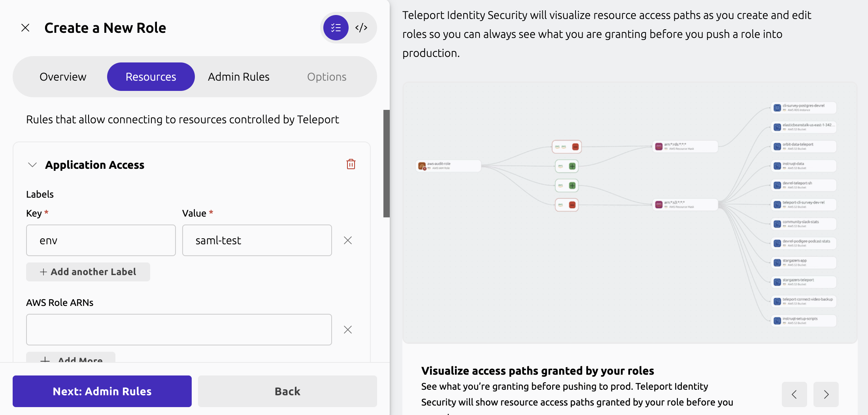Screen dimensions: 868x415
Task: Click the Next: Admin Rules button
Action: [102, 391]
